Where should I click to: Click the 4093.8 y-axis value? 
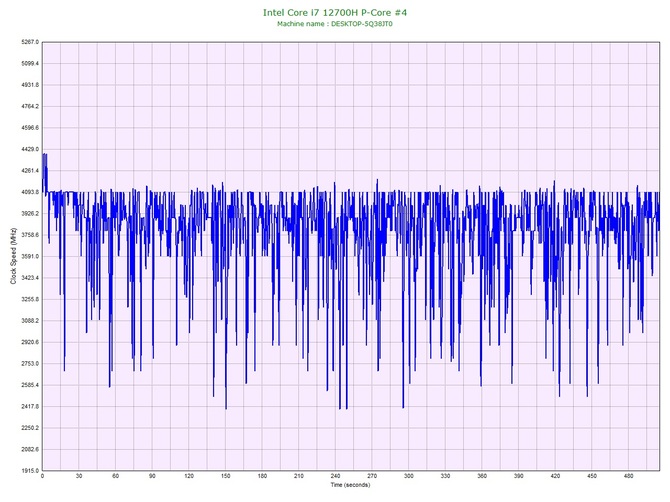coord(30,192)
